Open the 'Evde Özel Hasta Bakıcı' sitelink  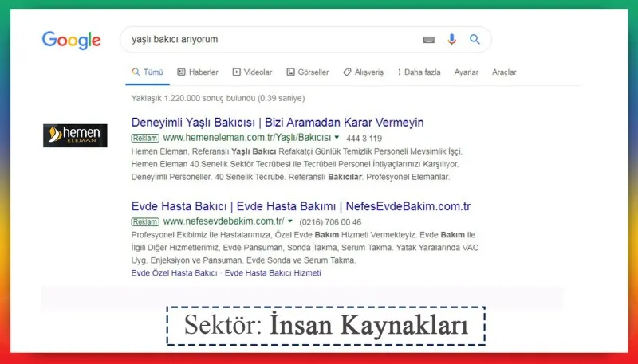[174, 273]
